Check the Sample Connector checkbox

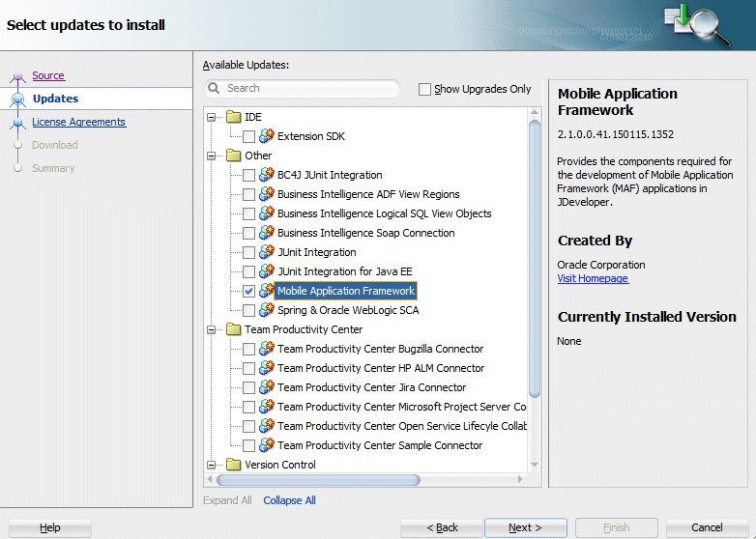tap(248, 445)
